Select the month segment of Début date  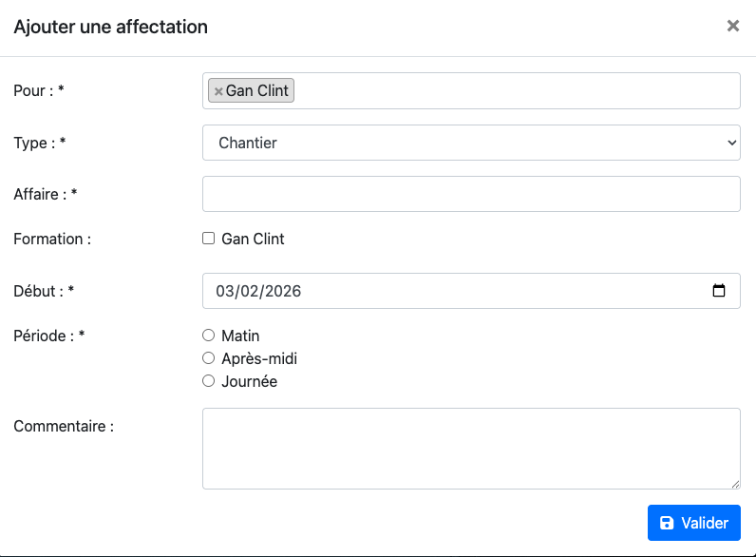pyautogui.click(x=251, y=291)
